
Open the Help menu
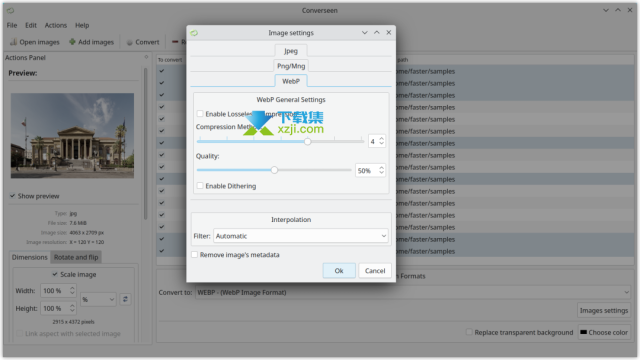(82, 25)
